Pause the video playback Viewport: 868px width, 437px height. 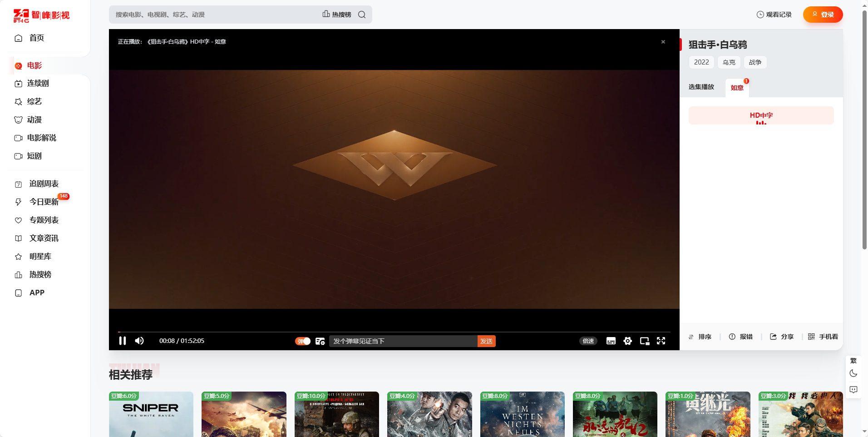(x=123, y=341)
